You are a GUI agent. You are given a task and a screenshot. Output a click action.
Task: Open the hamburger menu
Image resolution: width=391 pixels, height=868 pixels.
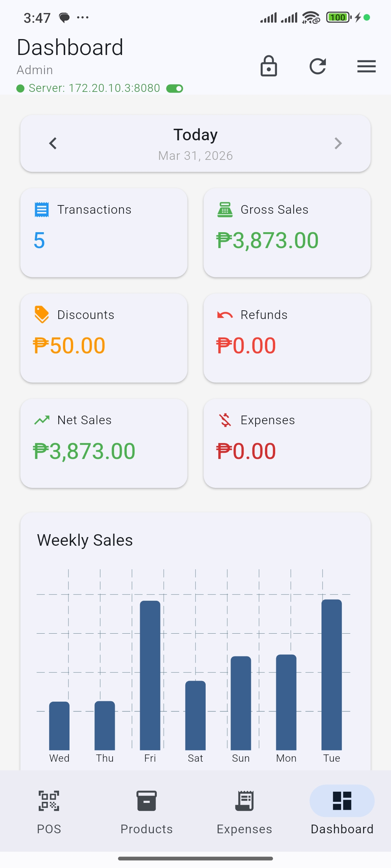coord(366,66)
